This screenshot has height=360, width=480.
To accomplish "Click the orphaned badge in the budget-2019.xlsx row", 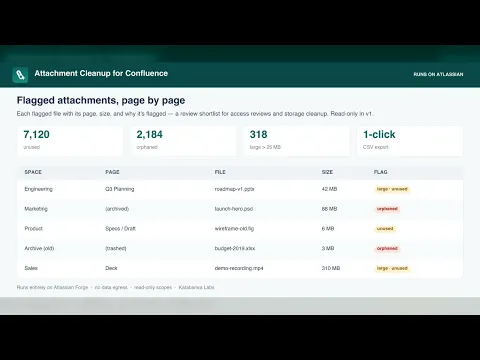I will point(387,248).
